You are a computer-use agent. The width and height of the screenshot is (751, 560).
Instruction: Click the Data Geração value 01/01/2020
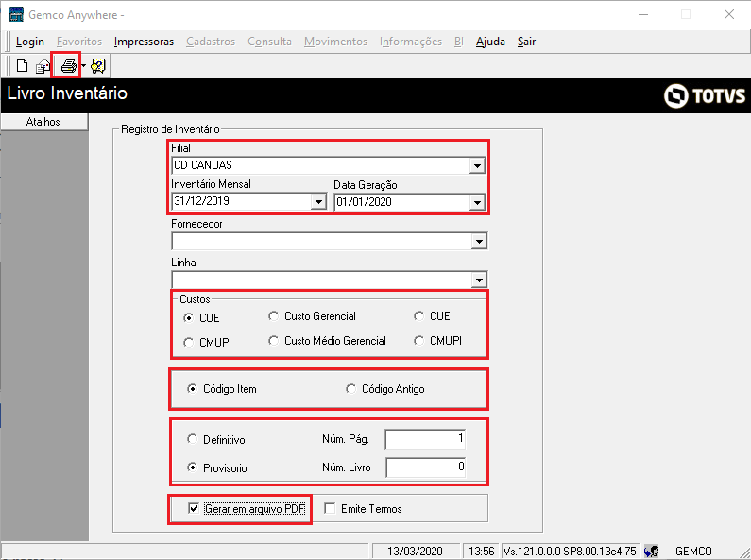tap(364, 202)
